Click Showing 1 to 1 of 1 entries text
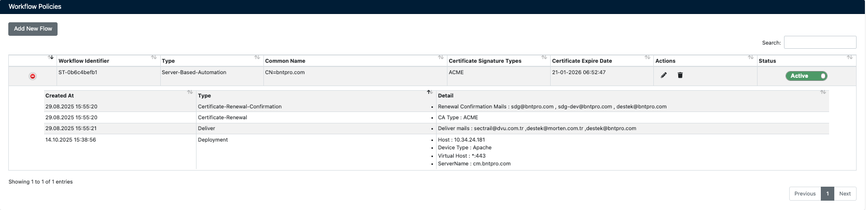This screenshot has width=868, height=210. tap(40, 182)
